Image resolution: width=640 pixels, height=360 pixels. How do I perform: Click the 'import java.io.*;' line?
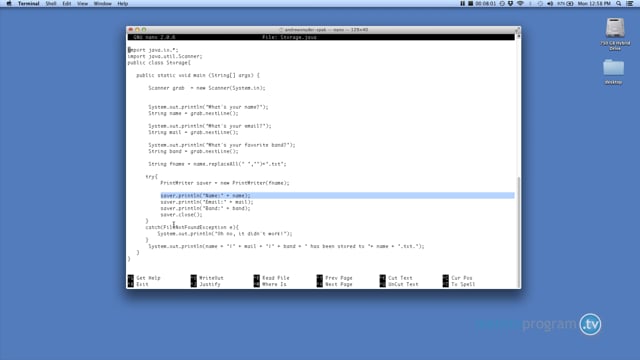(153, 50)
